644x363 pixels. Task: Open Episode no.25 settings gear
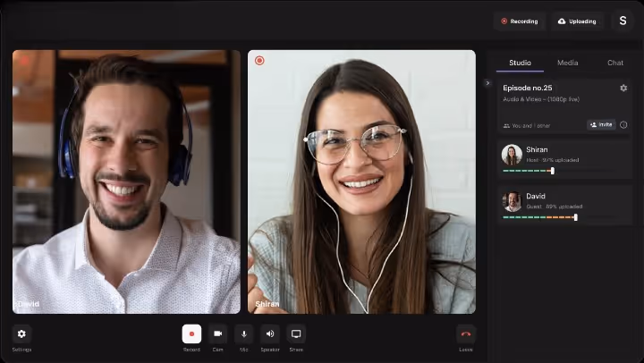[623, 88]
